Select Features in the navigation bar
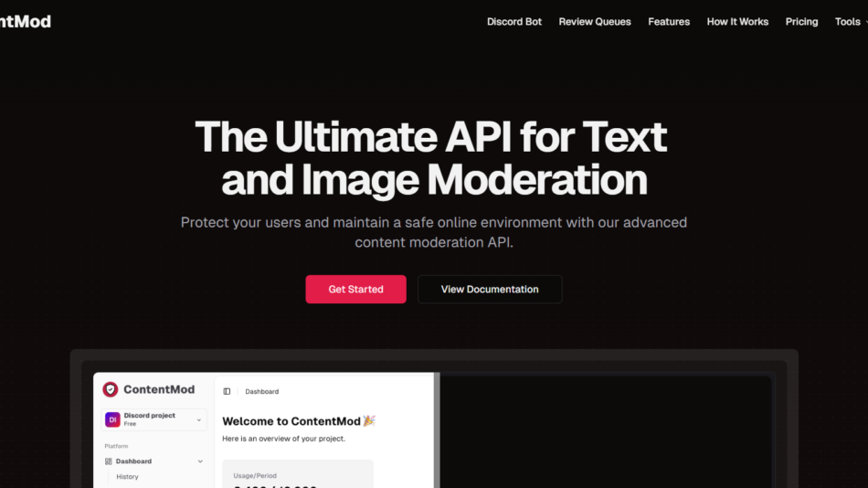 (x=669, y=22)
